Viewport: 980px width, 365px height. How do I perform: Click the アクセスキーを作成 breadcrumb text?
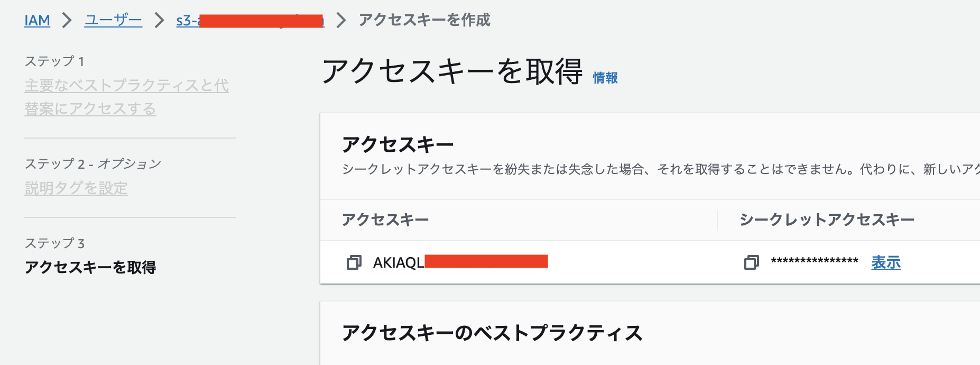[424, 20]
